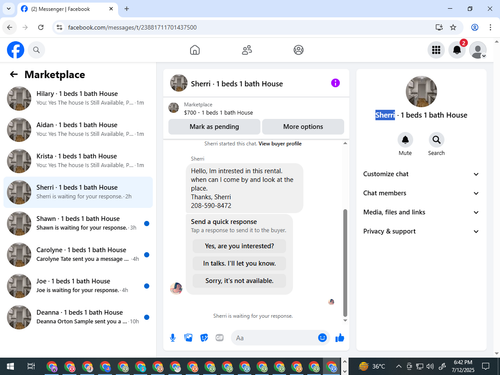Record a voice clip microphone icon

point(173,338)
